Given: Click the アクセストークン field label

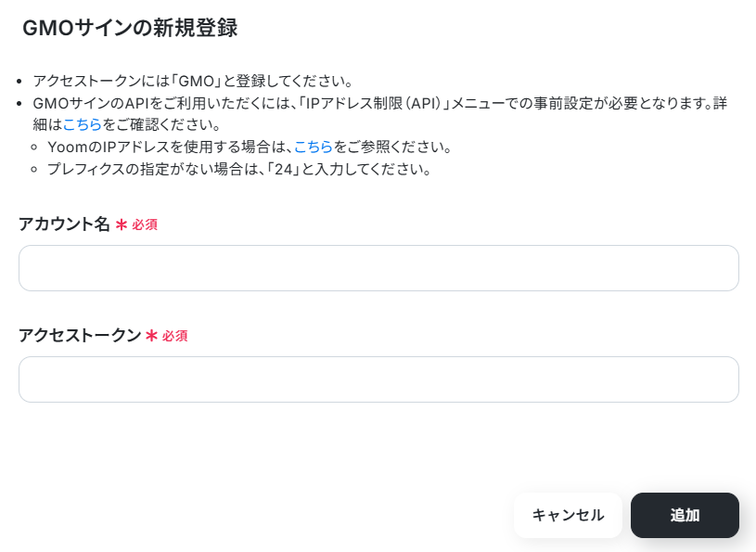Looking at the screenshot, I should 80,336.
